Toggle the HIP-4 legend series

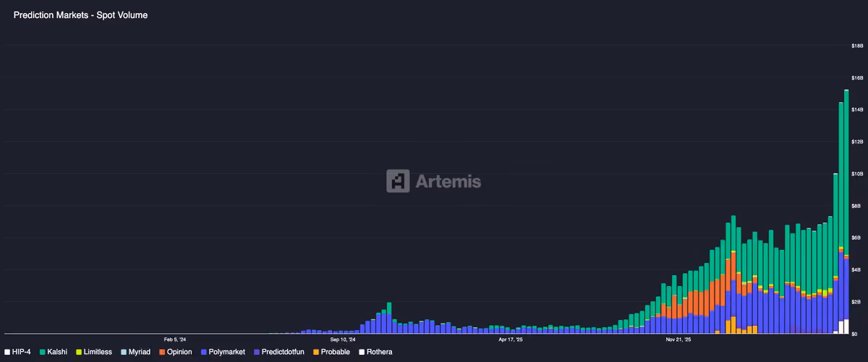point(17,351)
